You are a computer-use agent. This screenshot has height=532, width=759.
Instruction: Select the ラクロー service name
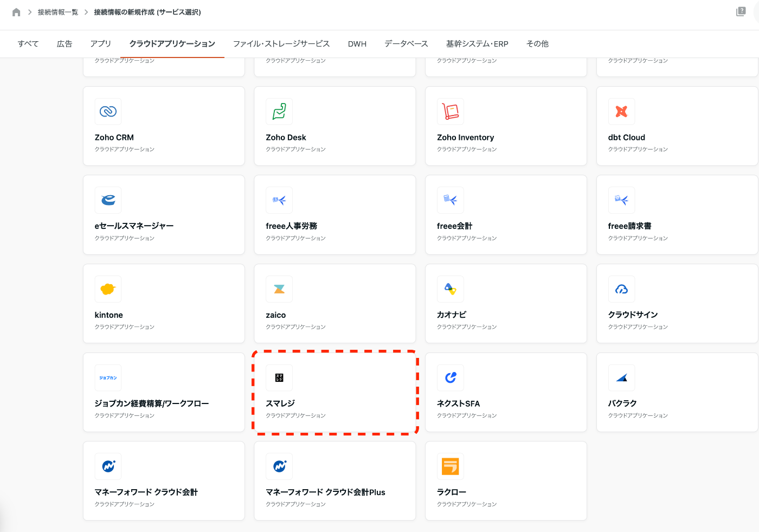452,492
